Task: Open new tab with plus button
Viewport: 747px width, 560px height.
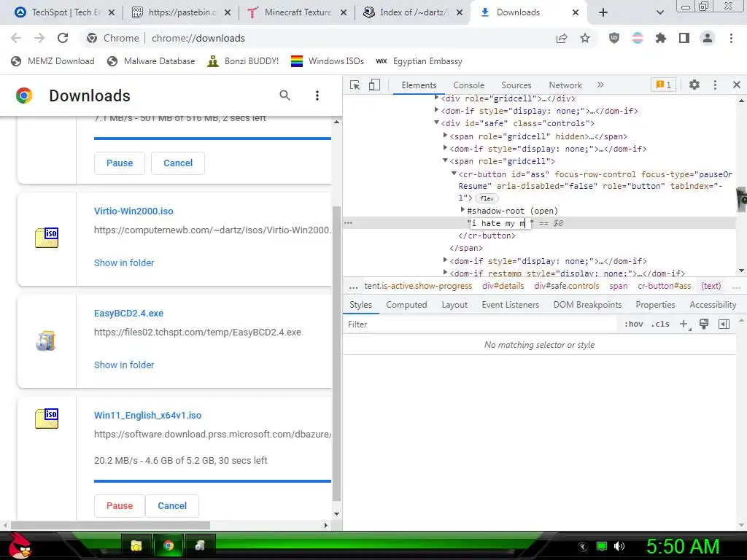Action: [603, 12]
